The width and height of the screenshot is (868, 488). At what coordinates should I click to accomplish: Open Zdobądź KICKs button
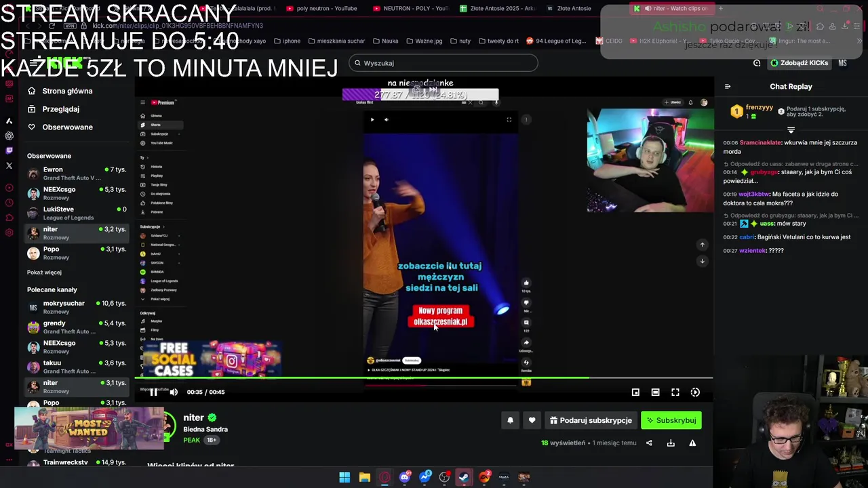pyautogui.click(x=799, y=63)
